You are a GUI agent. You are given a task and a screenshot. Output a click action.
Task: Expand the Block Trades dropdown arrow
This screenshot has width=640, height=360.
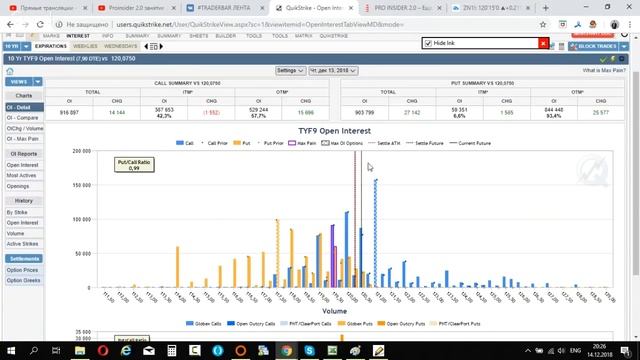click(x=624, y=47)
